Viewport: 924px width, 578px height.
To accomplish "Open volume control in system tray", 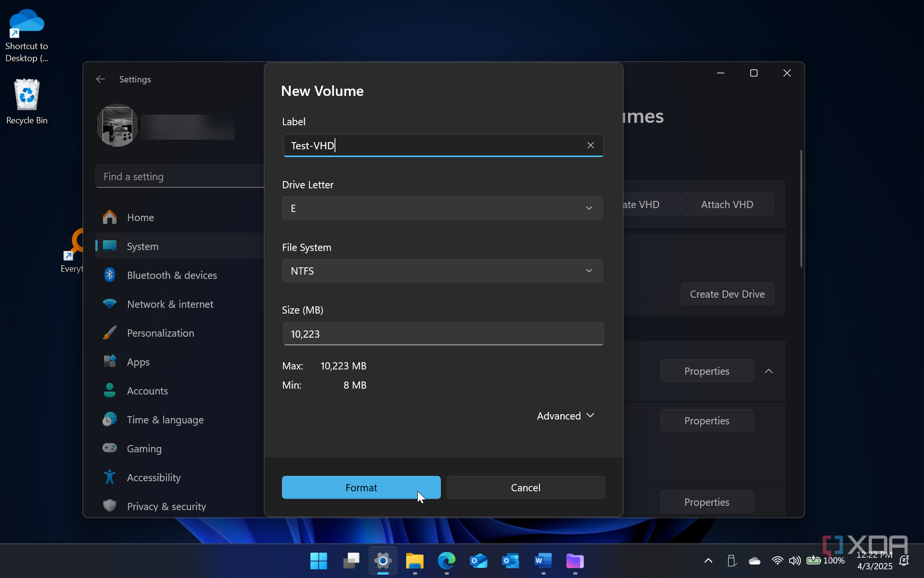I will click(795, 561).
